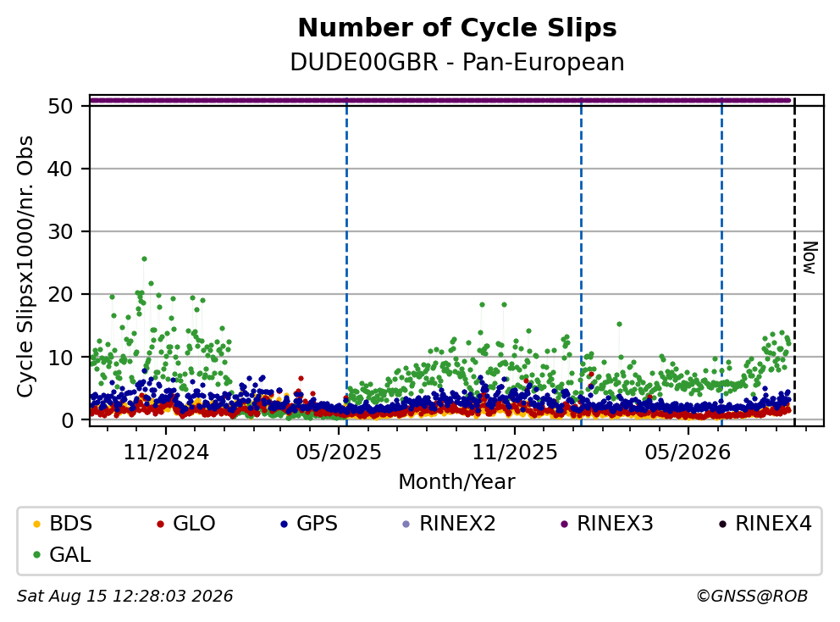
Task: Click the GLO legend entry
Action: pos(185,524)
